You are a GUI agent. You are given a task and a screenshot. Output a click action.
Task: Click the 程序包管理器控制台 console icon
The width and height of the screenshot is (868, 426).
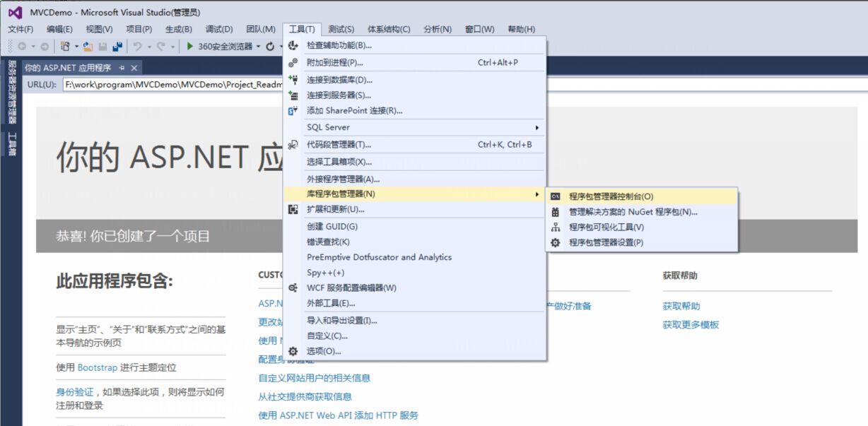(556, 196)
